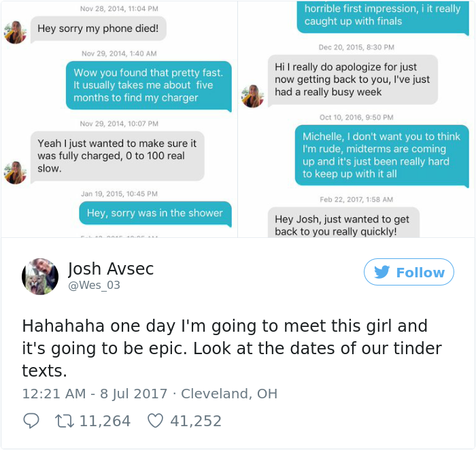Open the Josh Avsec display name link
The width and height of the screenshot is (476, 450).
(111, 269)
